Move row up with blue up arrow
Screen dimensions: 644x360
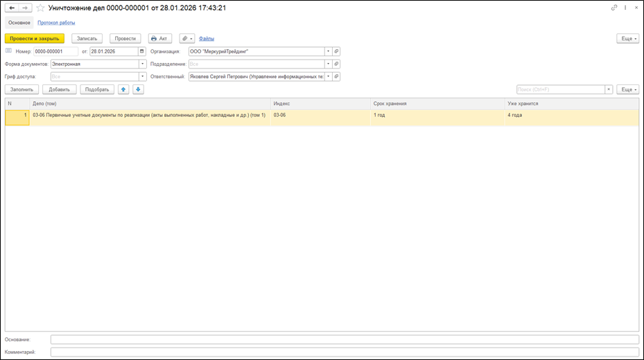123,89
